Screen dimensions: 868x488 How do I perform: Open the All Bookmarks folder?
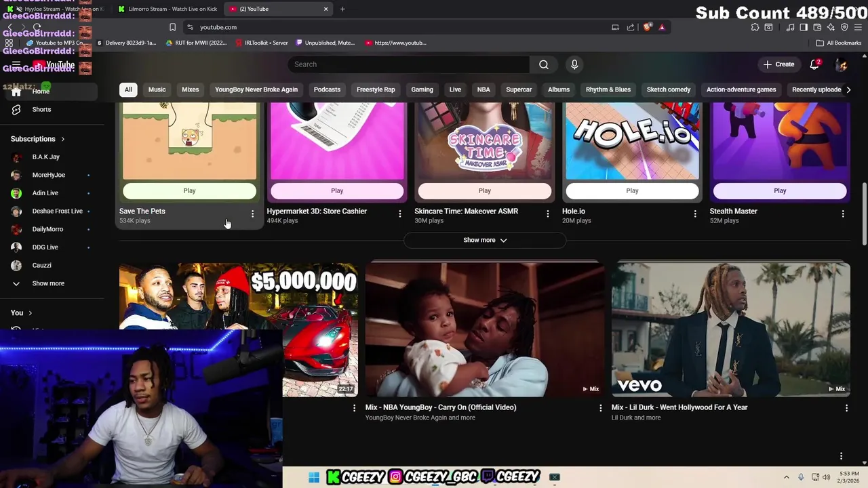839,43
